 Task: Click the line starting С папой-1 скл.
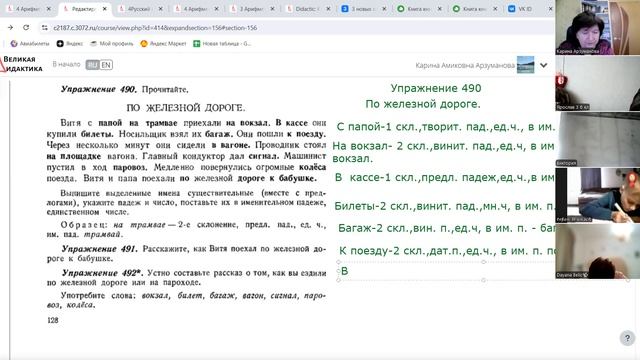(445, 127)
